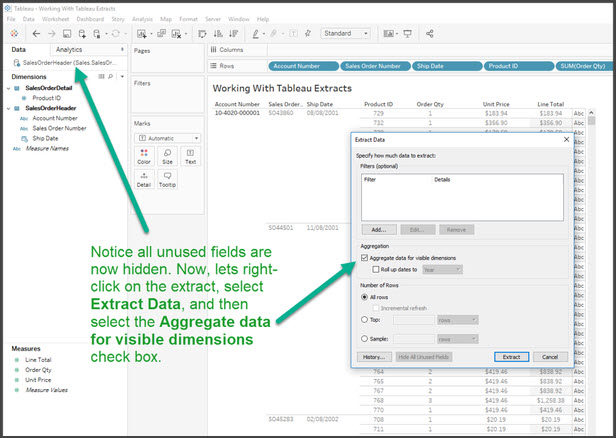Click the Text mark card icon
This screenshot has height=438, width=616.
pyautogui.click(x=190, y=155)
